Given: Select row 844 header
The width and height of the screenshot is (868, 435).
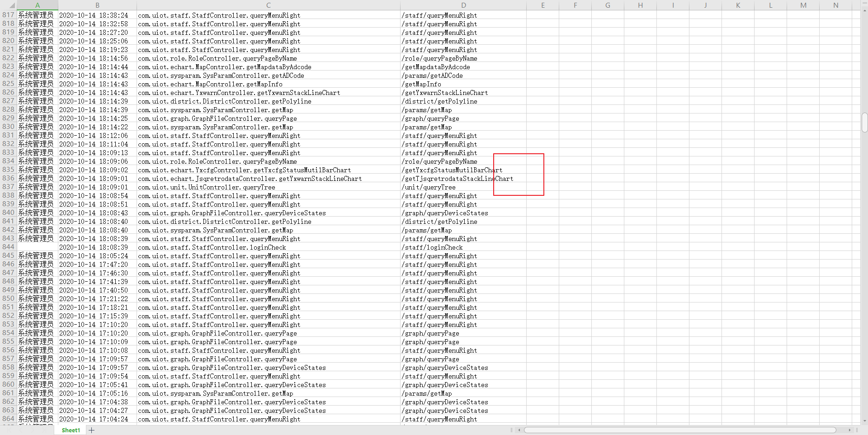Looking at the screenshot, I should (x=8, y=247).
